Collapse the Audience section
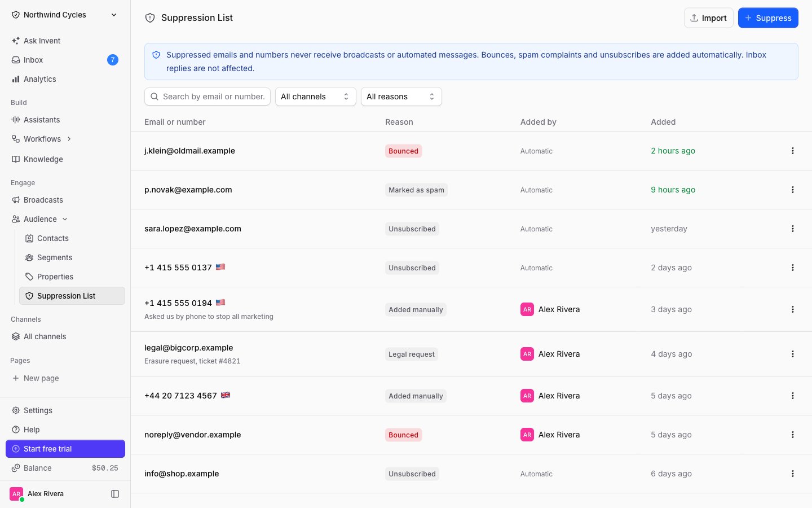The height and width of the screenshot is (508, 812). (x=65, y=219)
